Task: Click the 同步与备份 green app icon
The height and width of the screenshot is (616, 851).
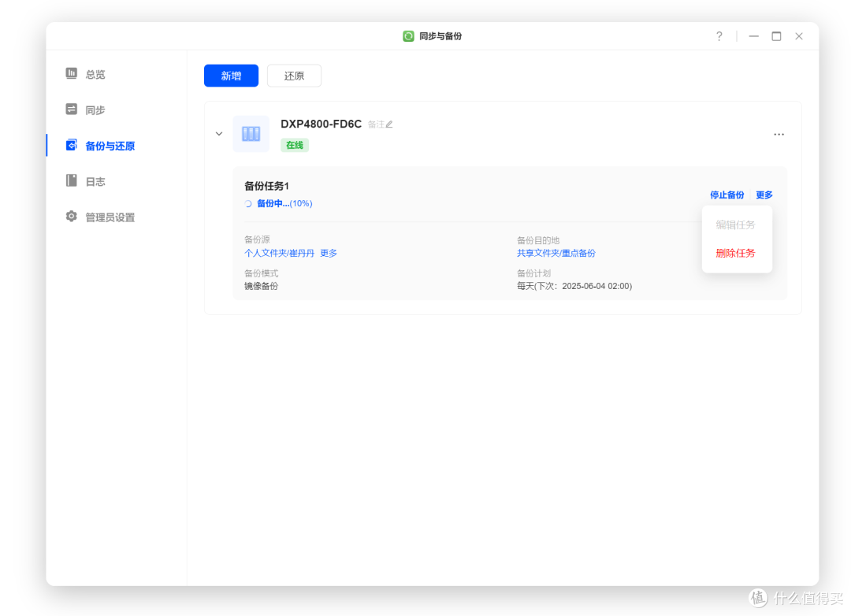Action: point(408,36)
